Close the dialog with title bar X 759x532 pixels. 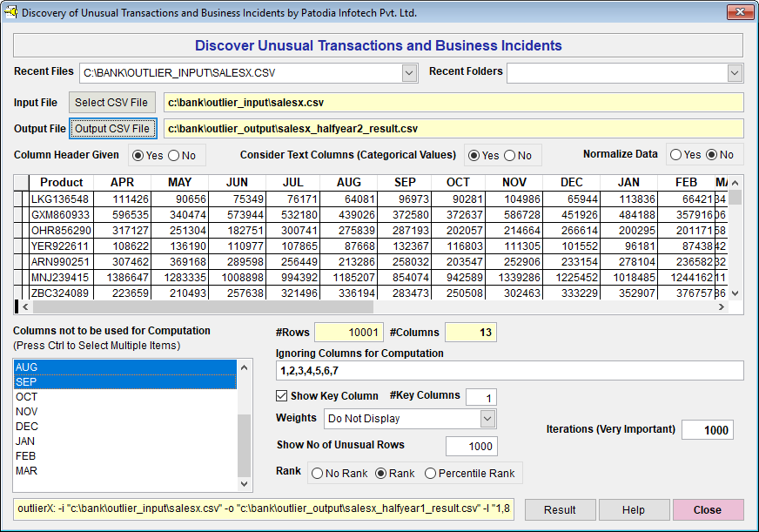pyautogui.click(x=738, y=12)
